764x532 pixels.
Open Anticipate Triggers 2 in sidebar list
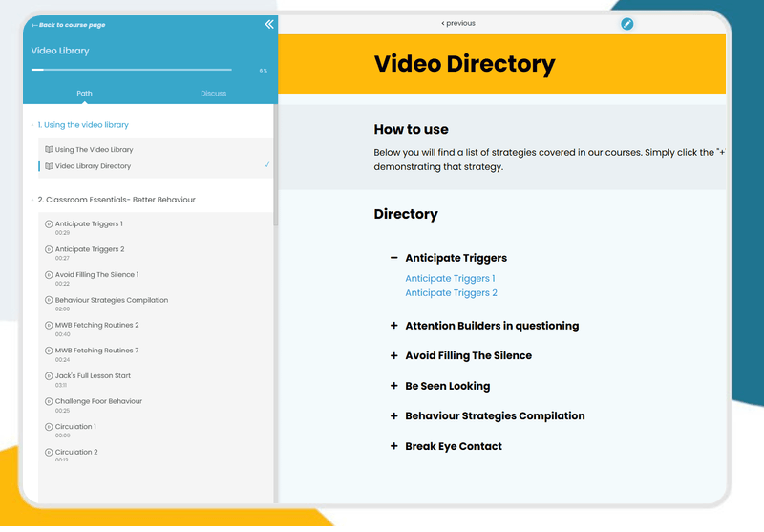pyautogui.click(x=90, y=249)
